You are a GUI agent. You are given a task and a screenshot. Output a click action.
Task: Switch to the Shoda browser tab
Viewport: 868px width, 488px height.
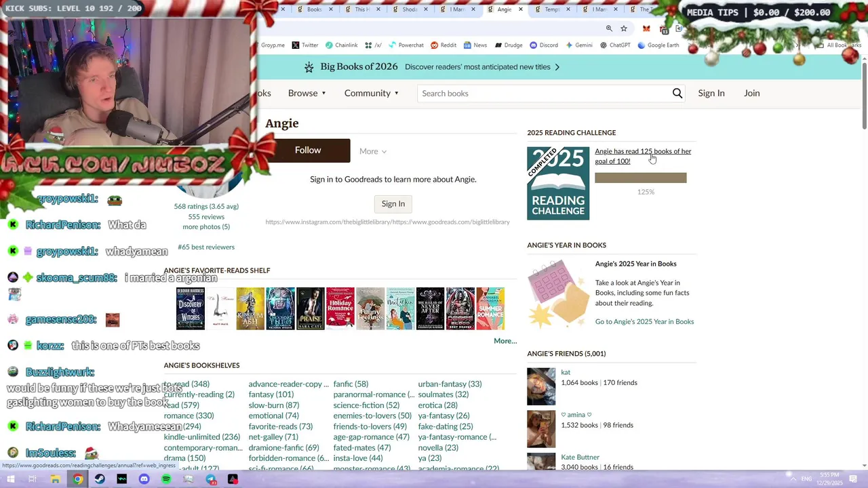(410, 9)
